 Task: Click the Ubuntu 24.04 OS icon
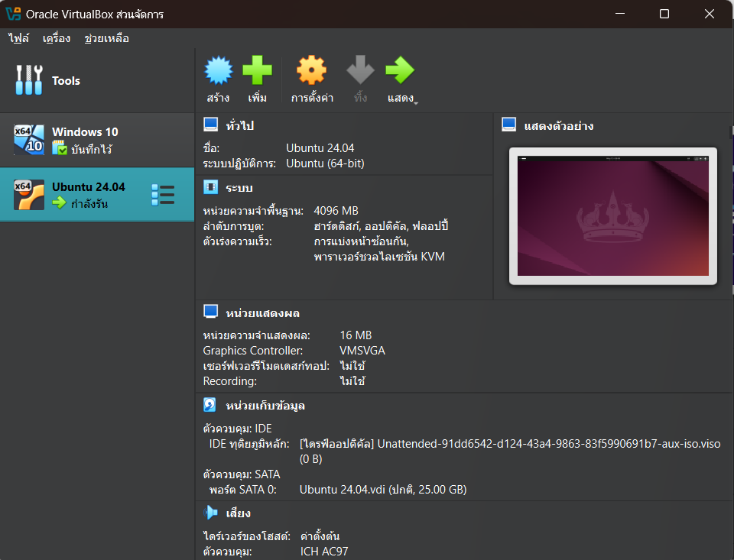pyautogui.click(x=29, y=195)
